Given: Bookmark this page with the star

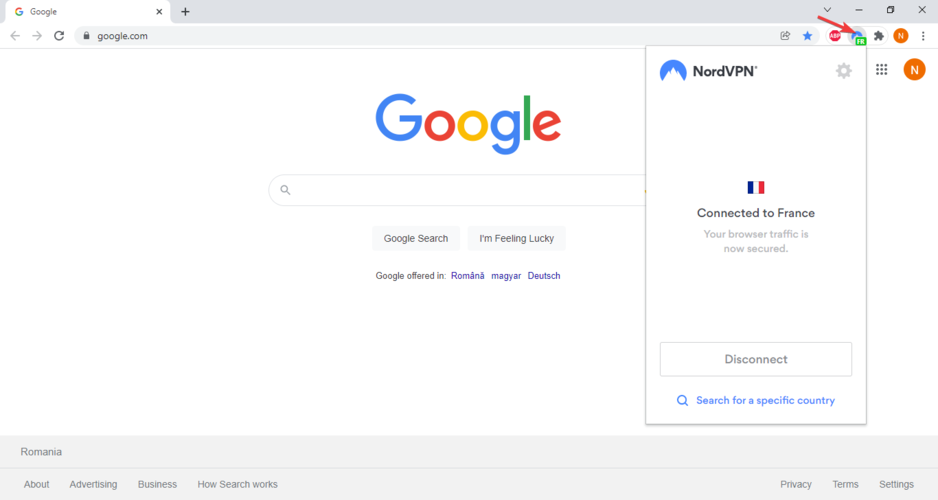Looking at the screenshot, I should click(x=808, y=36).
